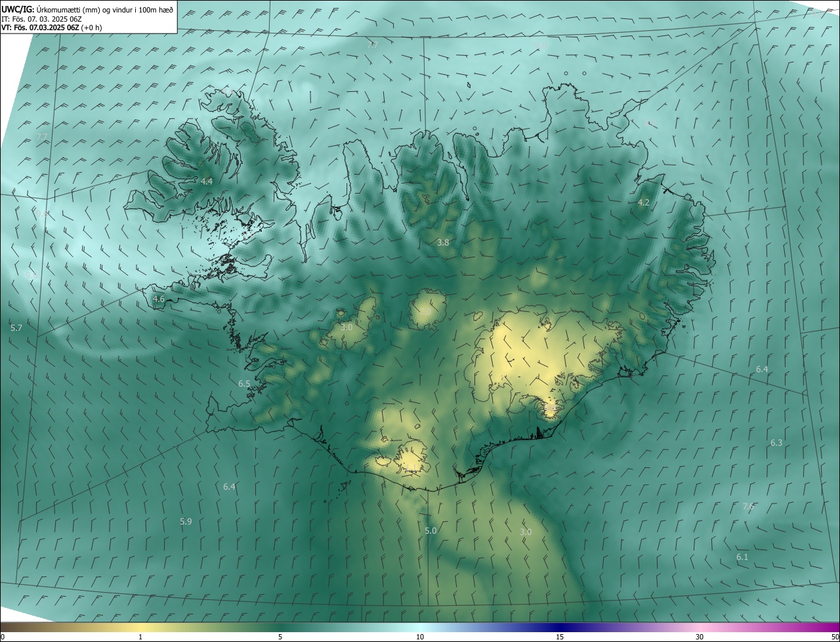Screen dimensions: 840x642
Task: Click the 10 tick on the color scale
Action: click(420, 637)
